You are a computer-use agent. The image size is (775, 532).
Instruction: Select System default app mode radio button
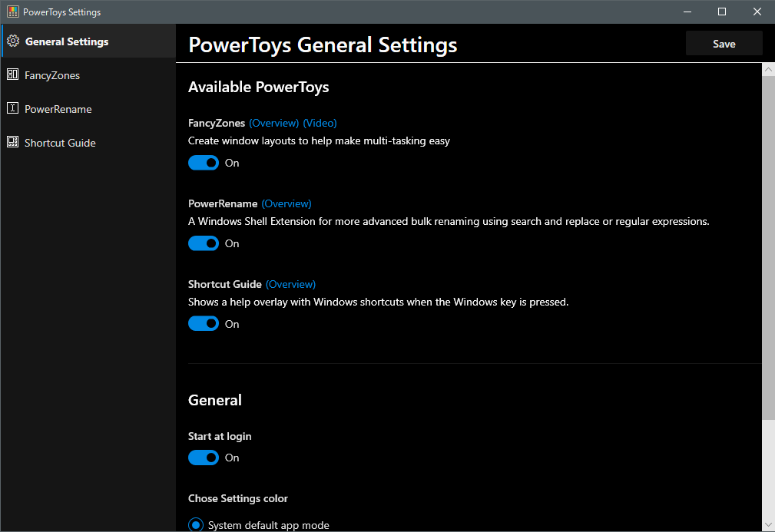[x=194, y=524]
